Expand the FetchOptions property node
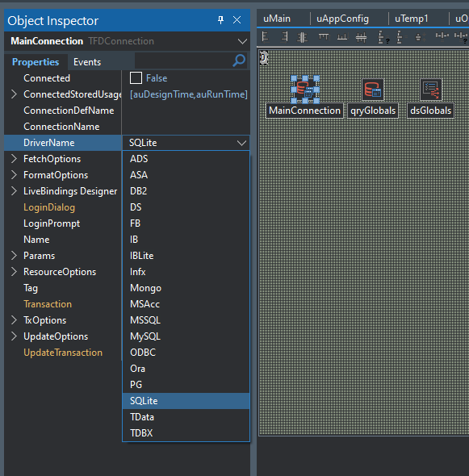 14,159
